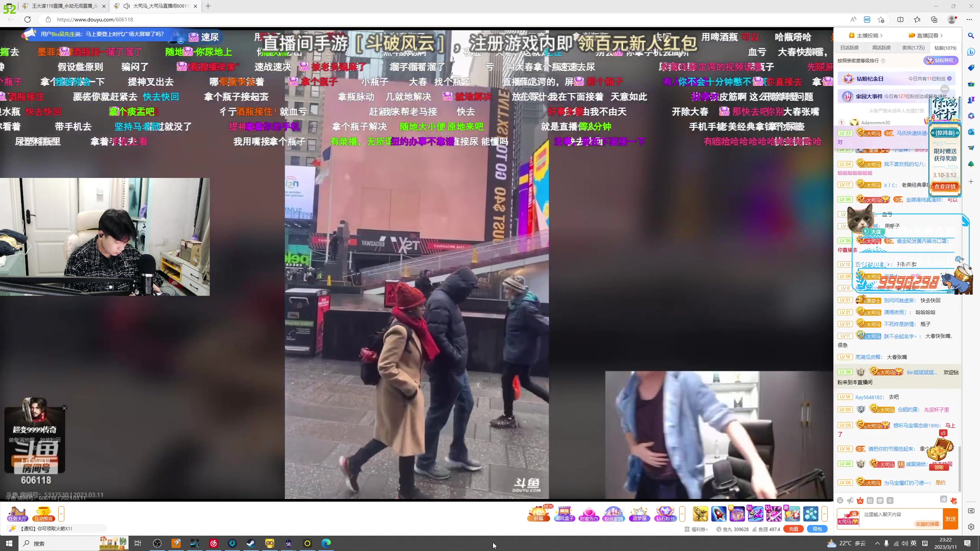Open the 任务大厅 task hall icon

[x=18, y=514]
